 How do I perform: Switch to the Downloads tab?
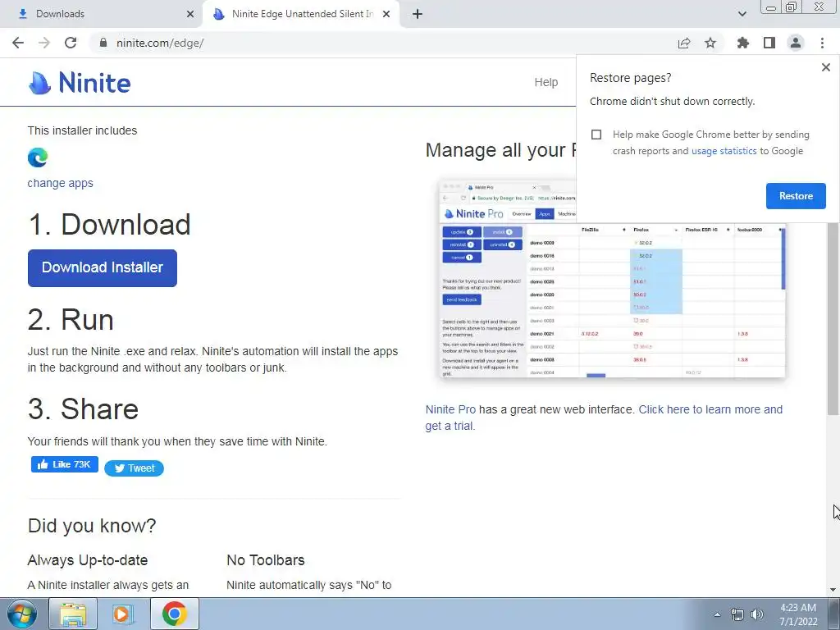click(101, 14)
